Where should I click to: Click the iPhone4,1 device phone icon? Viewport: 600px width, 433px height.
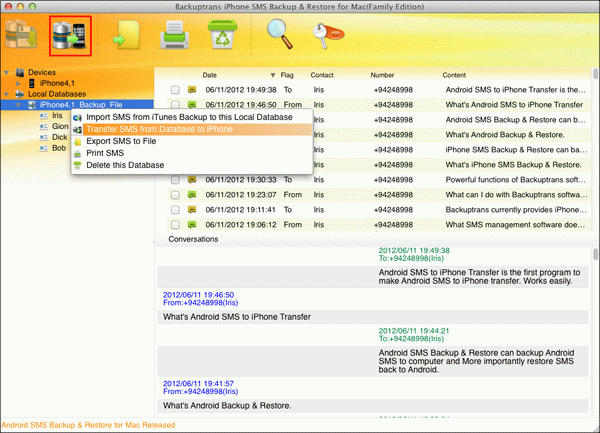(32, 83)
